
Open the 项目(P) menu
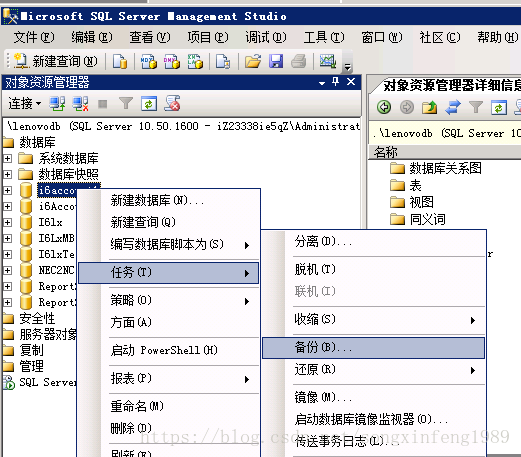(208, 37)
